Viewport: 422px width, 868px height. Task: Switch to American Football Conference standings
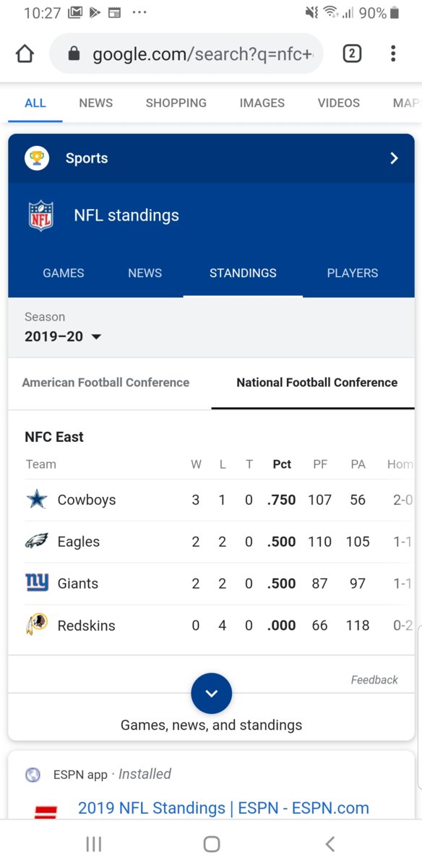(x=105, y=382)
